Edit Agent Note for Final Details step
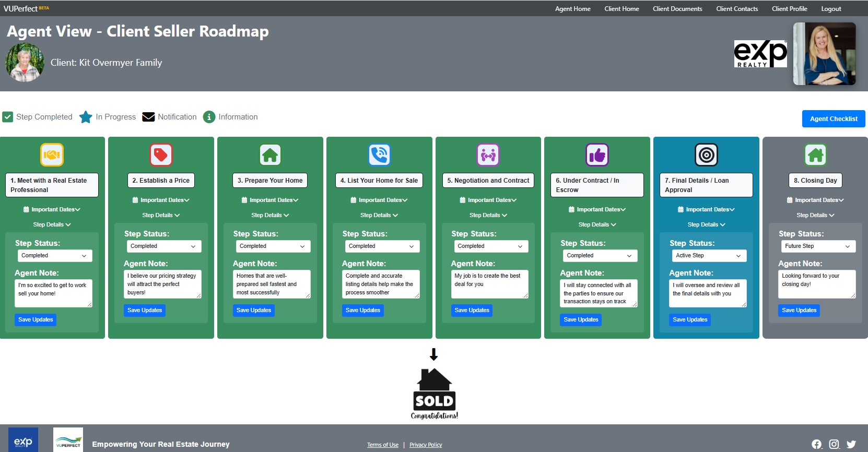 click(708, 293)
